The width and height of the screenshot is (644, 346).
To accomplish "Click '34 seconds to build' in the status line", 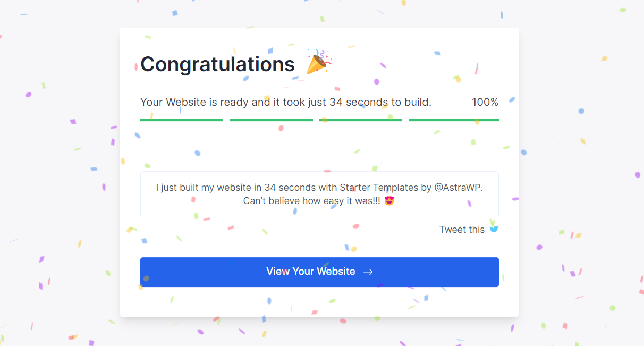I will (380, 102).
